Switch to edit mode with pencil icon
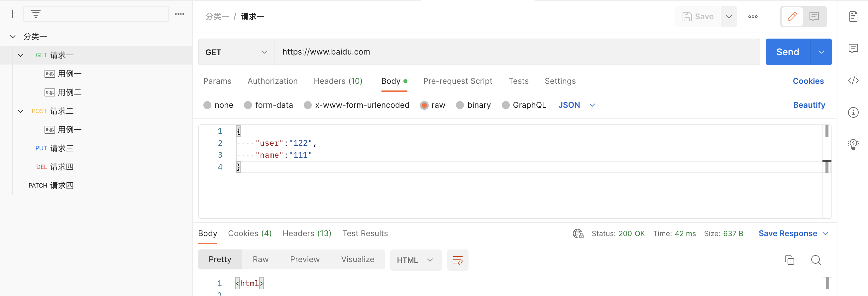 [x=792, y=17]
